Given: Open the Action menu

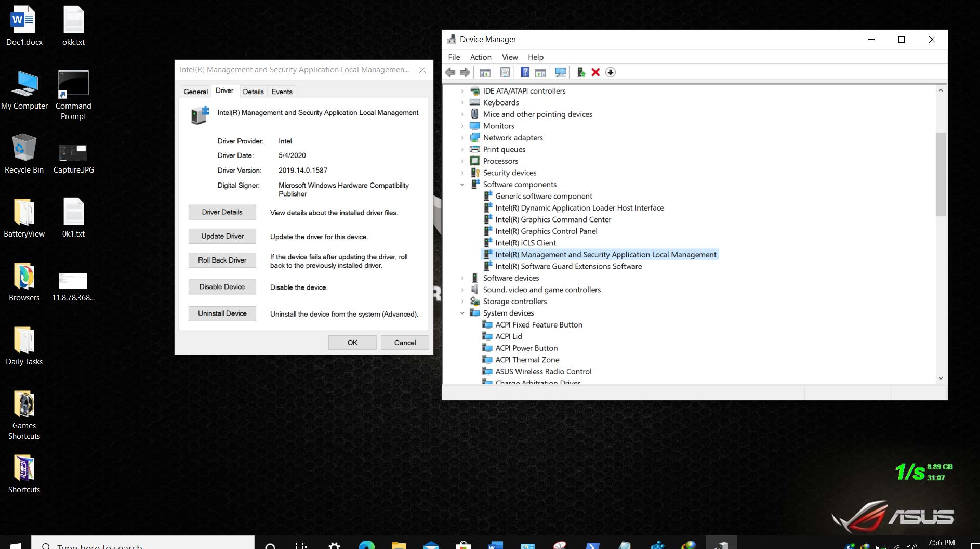Looking at the screenshot, I should pos(481,57).
